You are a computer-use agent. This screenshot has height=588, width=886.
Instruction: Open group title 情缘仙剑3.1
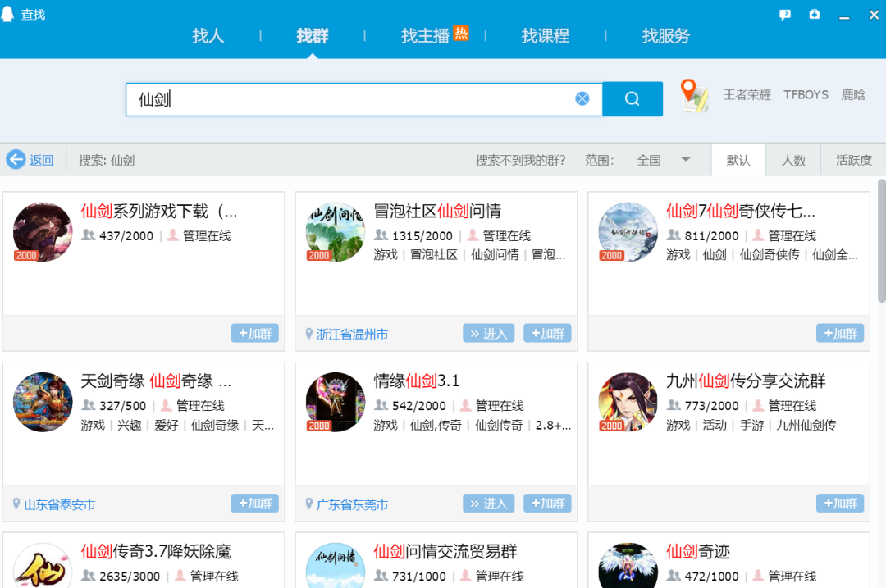pyautogui.click(x=417, y=381)
